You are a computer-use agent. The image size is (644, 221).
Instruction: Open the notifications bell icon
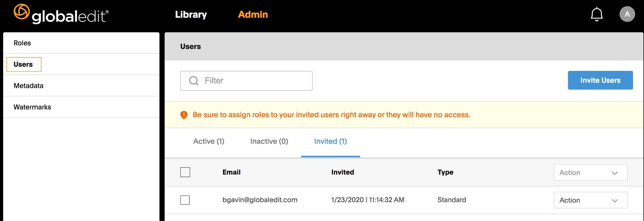(597, 14)
